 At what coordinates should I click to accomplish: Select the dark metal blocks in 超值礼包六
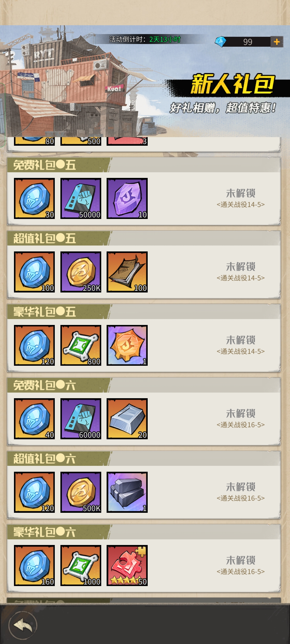[127, 492]
